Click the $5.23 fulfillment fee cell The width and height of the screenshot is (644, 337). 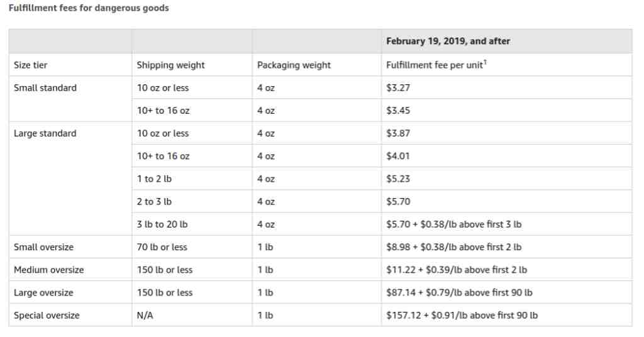pyautogui.click(x=398, y=179)
